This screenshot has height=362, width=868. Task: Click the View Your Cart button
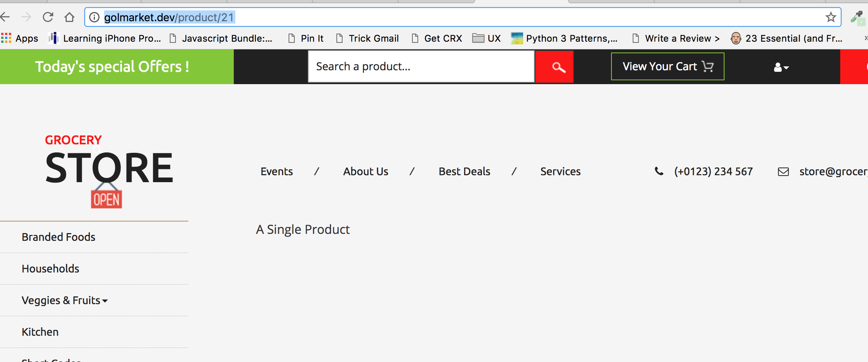(x=667, y=66)
